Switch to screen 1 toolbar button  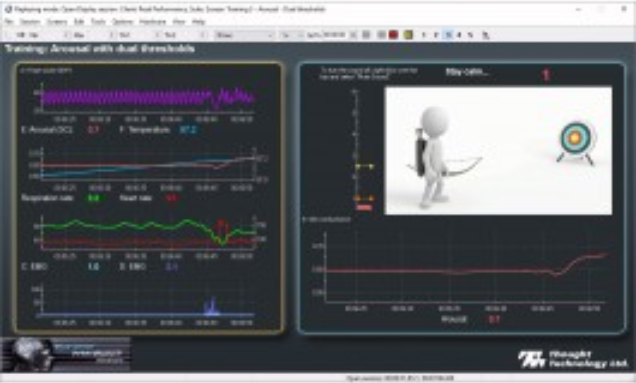[423, 35]
